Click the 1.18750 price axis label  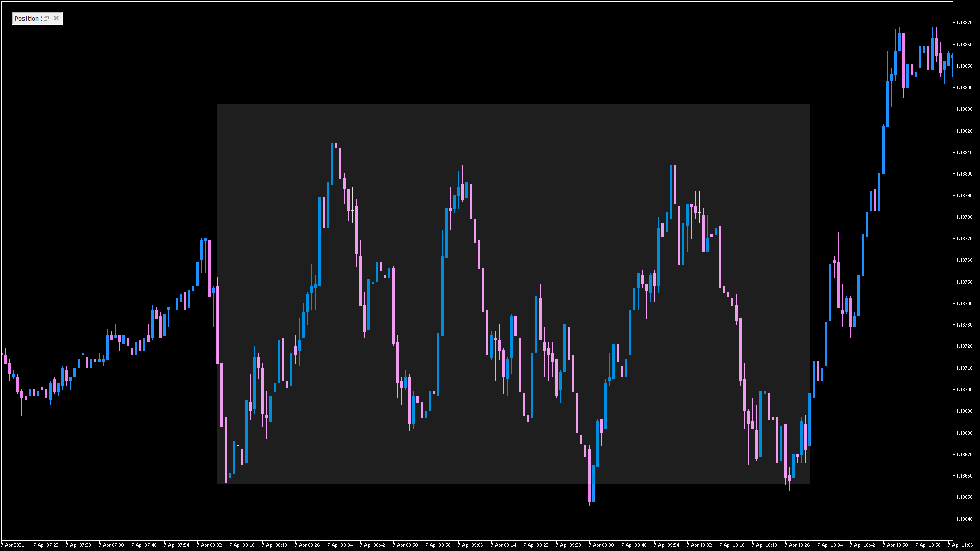[964, 282]
